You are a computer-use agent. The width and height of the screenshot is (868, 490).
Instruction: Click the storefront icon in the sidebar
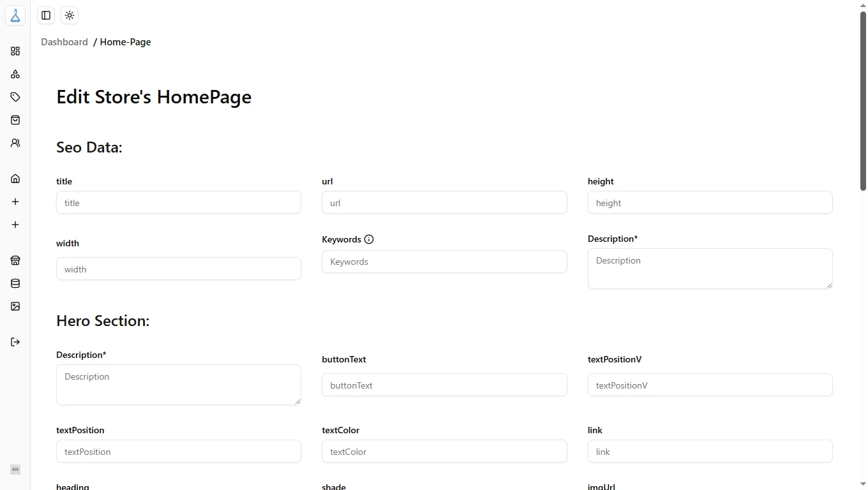click(x=15, y=260)
